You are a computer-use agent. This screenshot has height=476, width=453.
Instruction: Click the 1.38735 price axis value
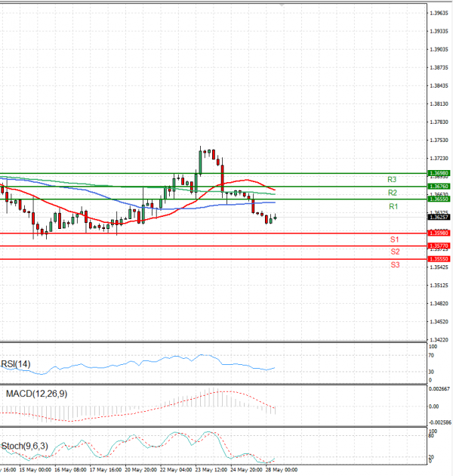tap(439, 67)
